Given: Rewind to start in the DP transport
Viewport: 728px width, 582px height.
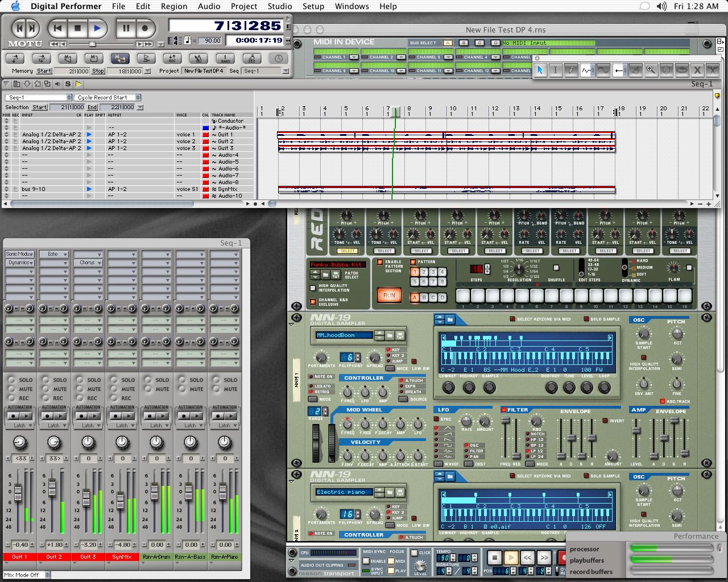Looking at the screenshot, I should click(57, 27).
